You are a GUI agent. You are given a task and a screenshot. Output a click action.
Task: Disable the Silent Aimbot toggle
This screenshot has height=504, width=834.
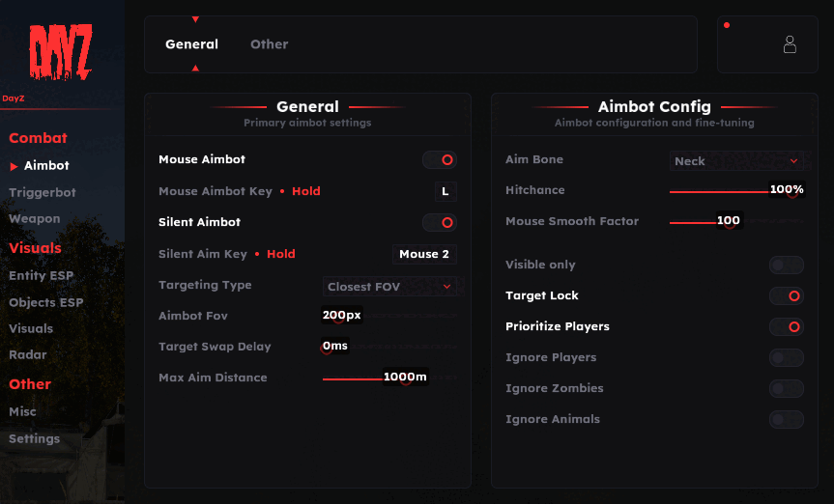click(x=440, y=223)
